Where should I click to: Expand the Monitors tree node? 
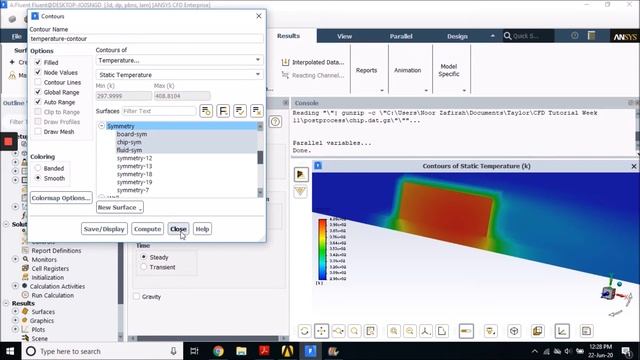point(16,259)
